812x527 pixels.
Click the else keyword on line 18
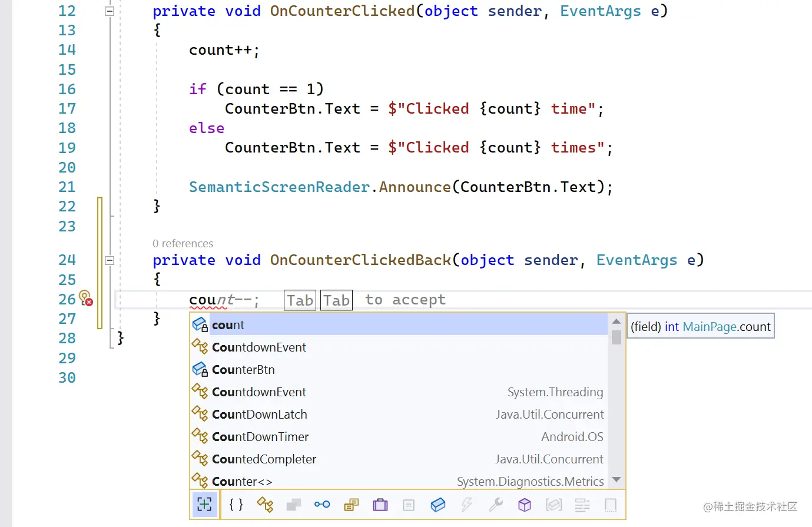click(x=206, y=128)
